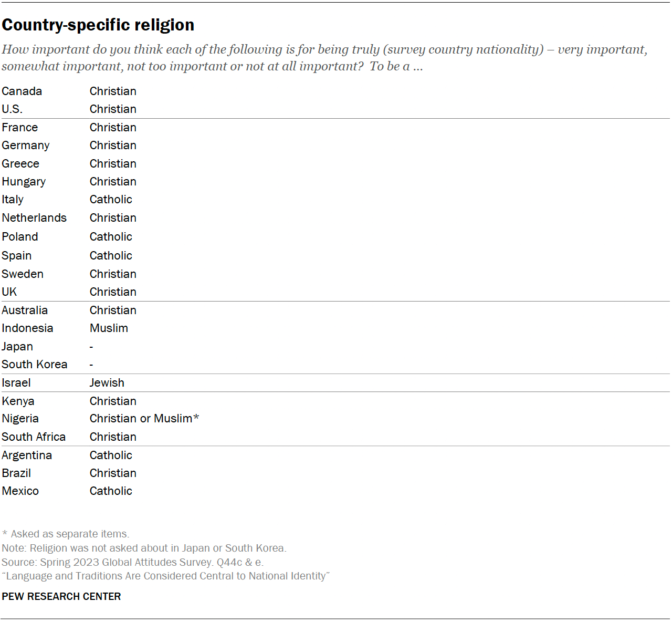Click the South Korea country label
Viewport: 672px width, 622px height.
coord(35,365)
